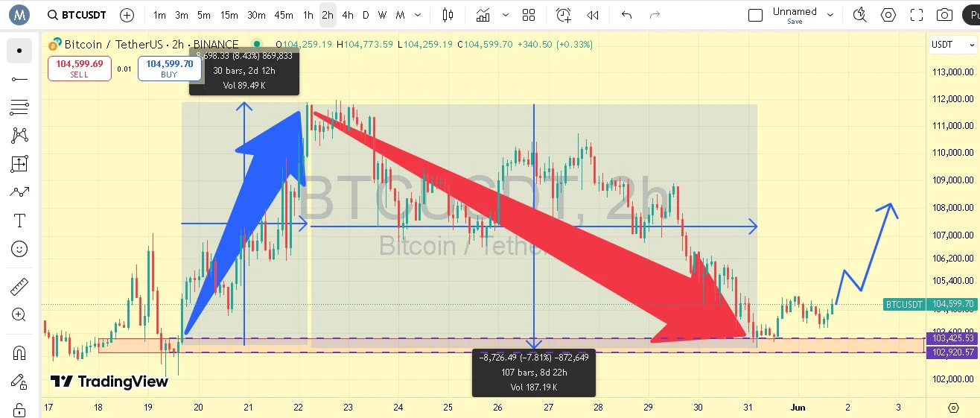Switch to the daily D timeframe
Viewport: 980px width, 418px height.
point(366,15)
